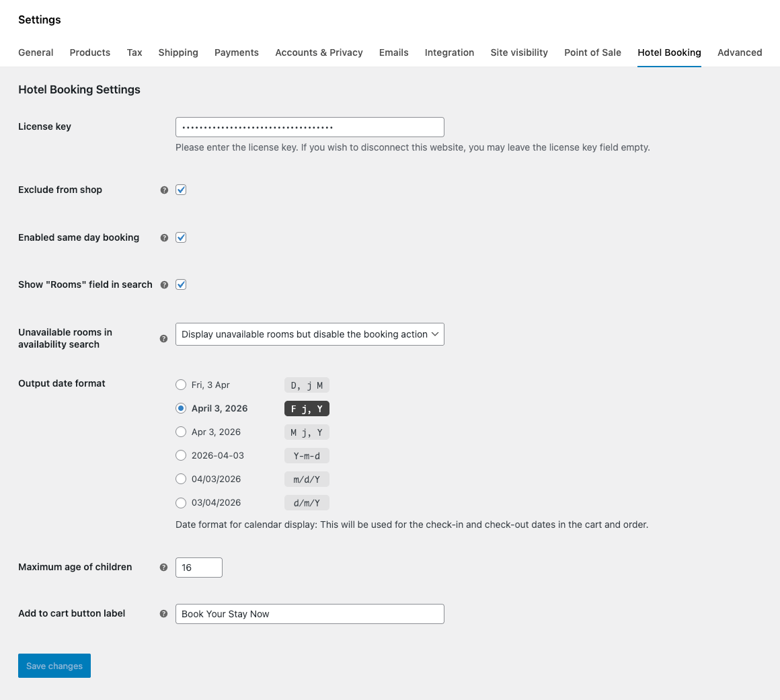Click the Add to cart button label field
Image resolution: width=780 pixels, height=700 pixels.
[309, 614]
